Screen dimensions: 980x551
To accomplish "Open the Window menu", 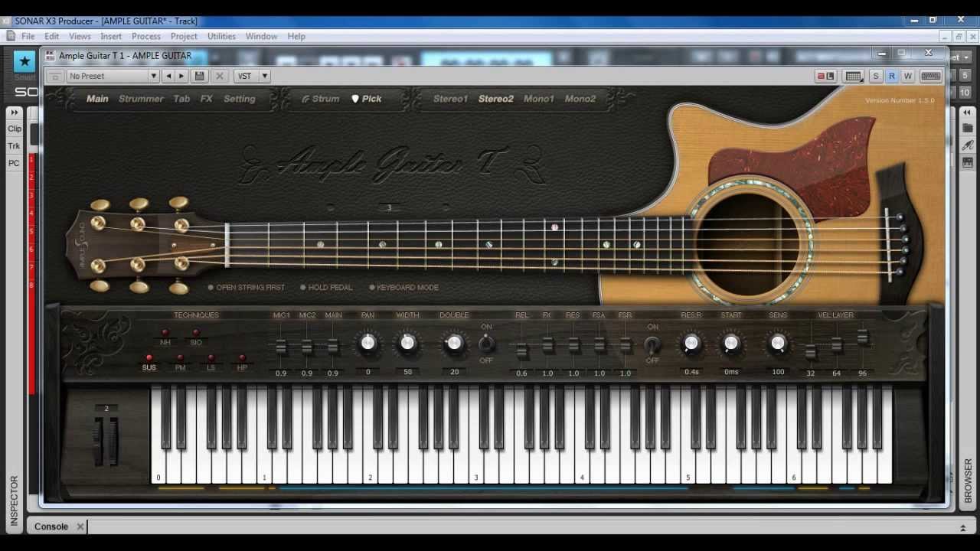I will pyautogui.click(x=261, y=36).
